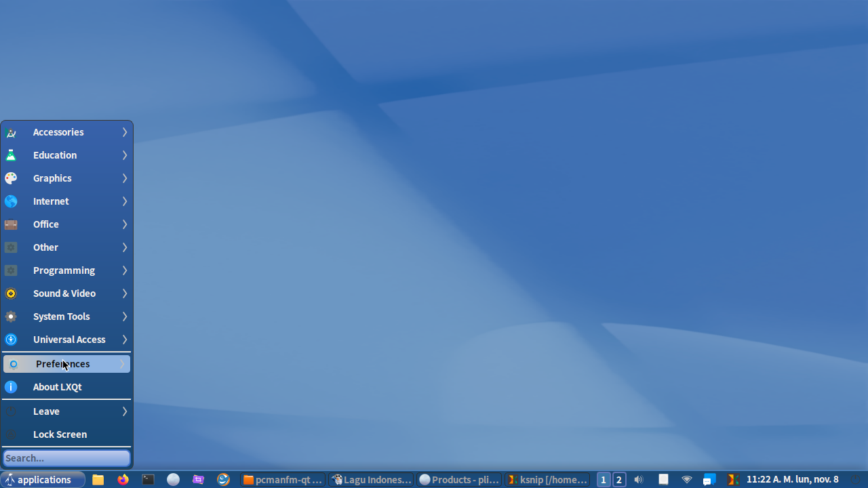This screenshot has height=488, width=868.
Task: Click the applications menu button
Action: tap(43, 480)
